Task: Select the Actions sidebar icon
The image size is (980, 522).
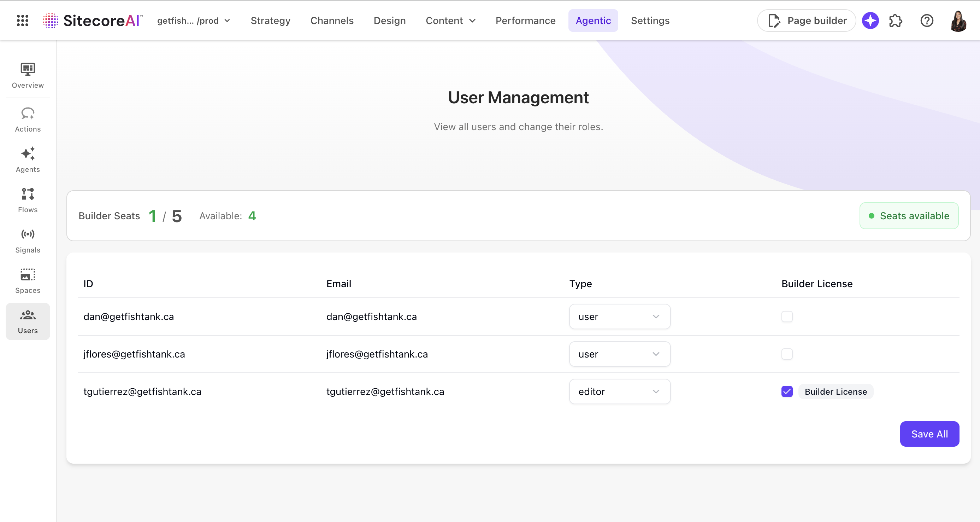Action: click(27, 119)
